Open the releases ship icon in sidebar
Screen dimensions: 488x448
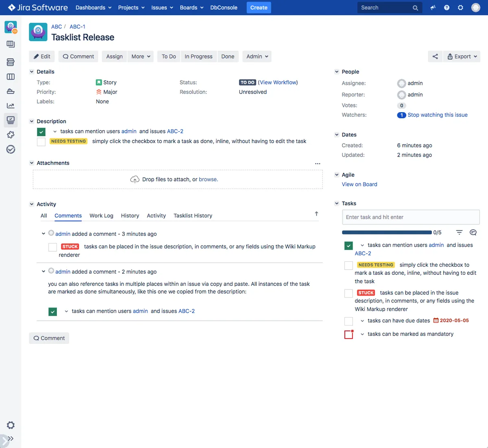pos(11,91)
